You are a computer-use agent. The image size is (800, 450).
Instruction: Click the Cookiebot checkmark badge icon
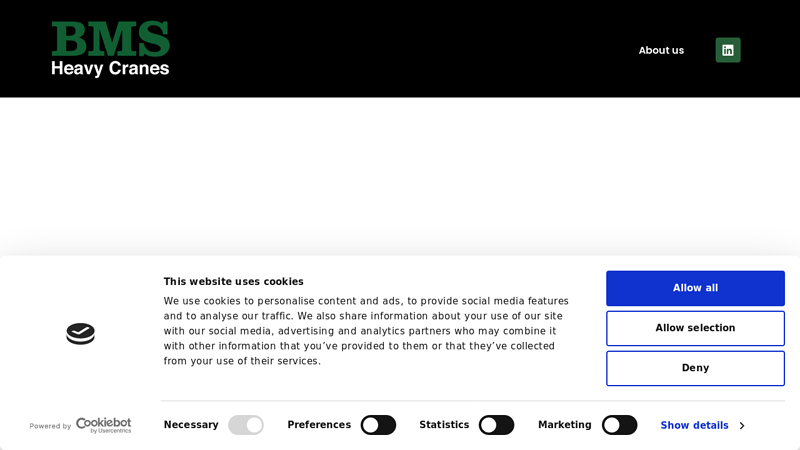81,334
